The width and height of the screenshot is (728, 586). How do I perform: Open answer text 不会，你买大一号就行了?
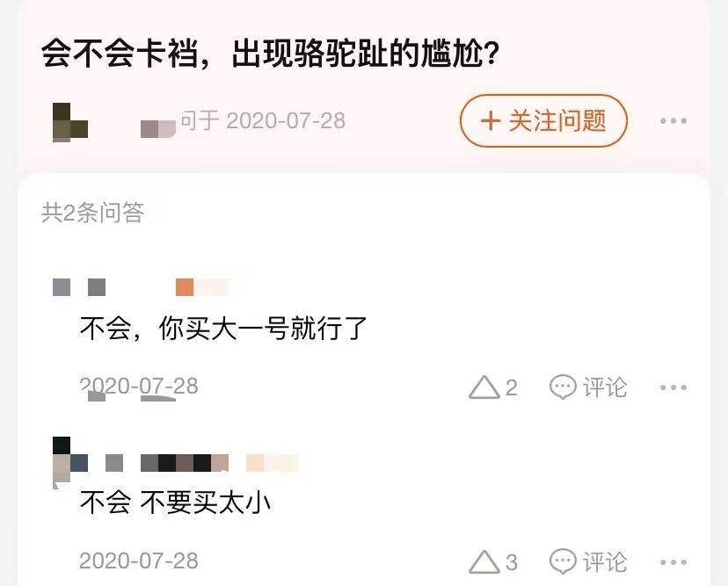coord(223,328)
